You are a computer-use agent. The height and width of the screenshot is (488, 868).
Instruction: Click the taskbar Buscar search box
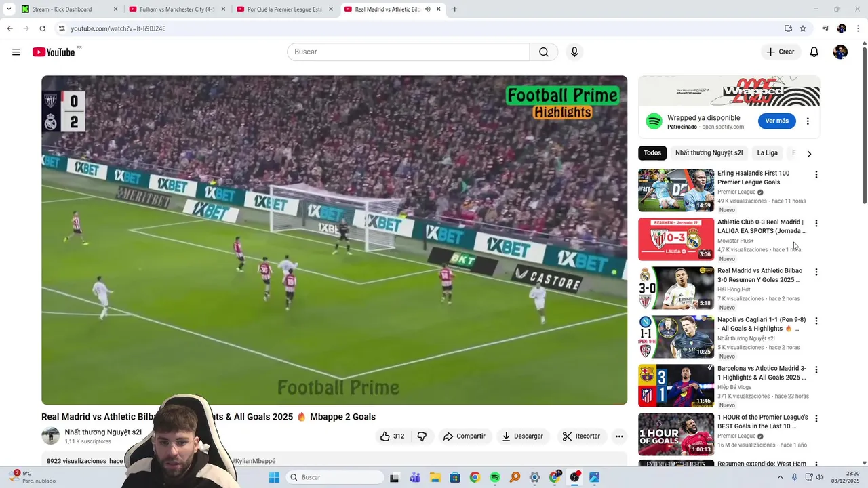tap(334, 478)
